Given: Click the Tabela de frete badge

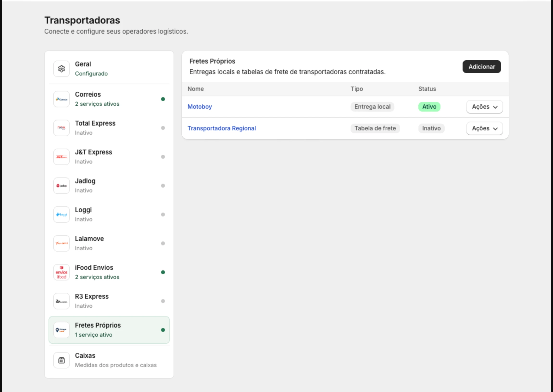Looking at the screenshot, I should pos(375,128).
